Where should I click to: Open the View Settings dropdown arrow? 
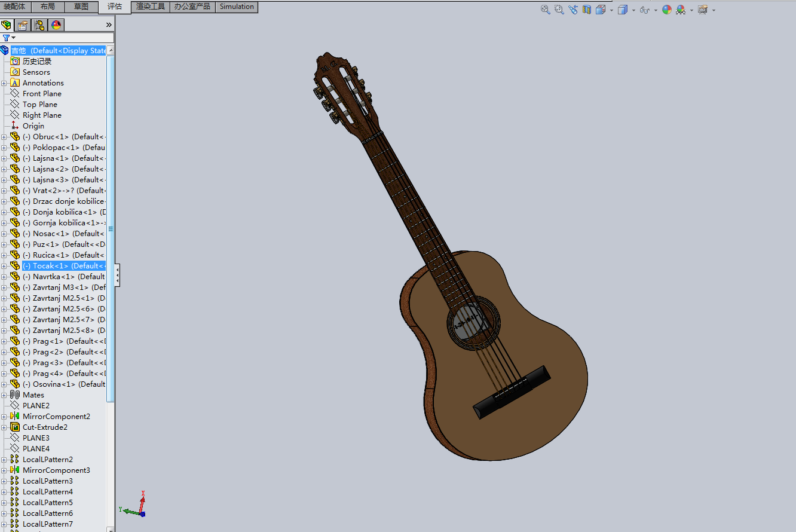[714, 10]
